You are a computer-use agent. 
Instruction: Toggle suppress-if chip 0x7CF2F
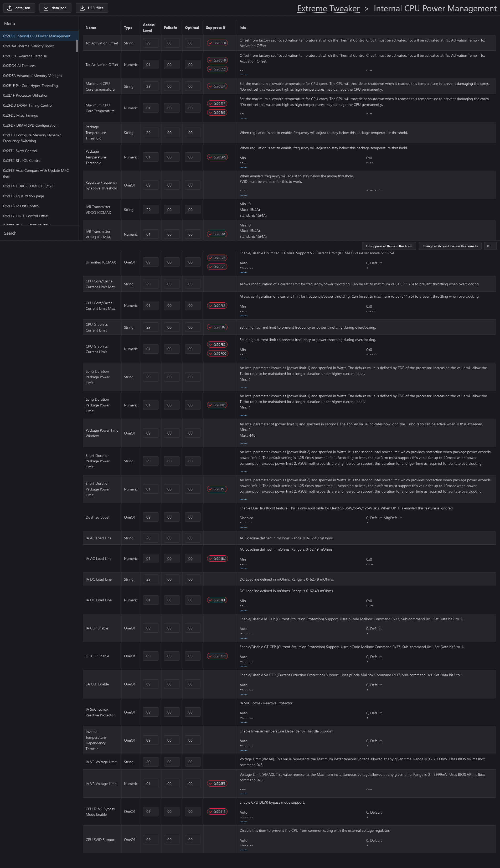click(217, 267)
